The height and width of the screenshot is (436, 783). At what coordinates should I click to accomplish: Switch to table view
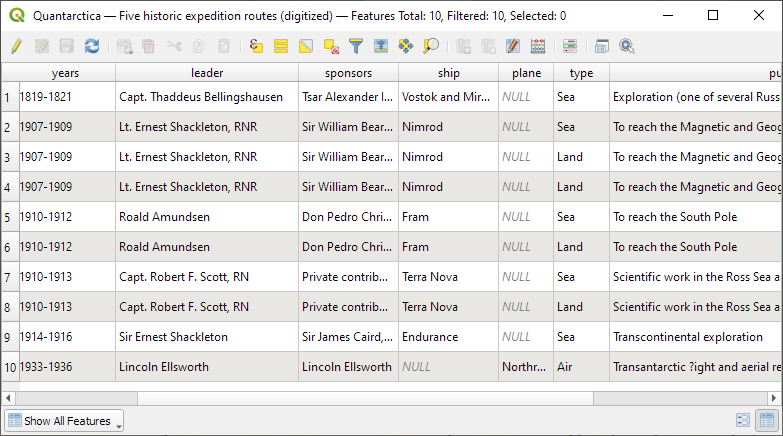[767, 421]
